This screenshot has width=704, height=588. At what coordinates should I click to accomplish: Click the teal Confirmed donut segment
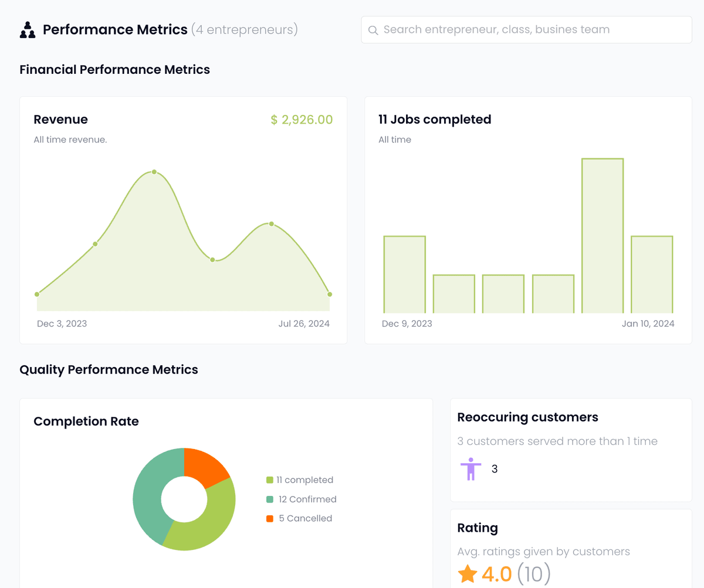click(150, 492)
